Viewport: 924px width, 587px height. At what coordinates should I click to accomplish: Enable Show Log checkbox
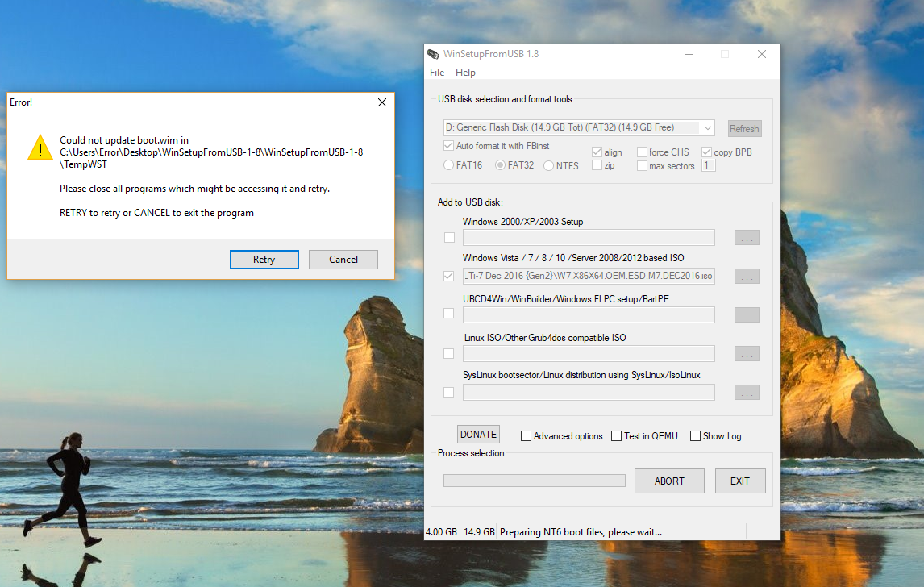coord(695,436)
